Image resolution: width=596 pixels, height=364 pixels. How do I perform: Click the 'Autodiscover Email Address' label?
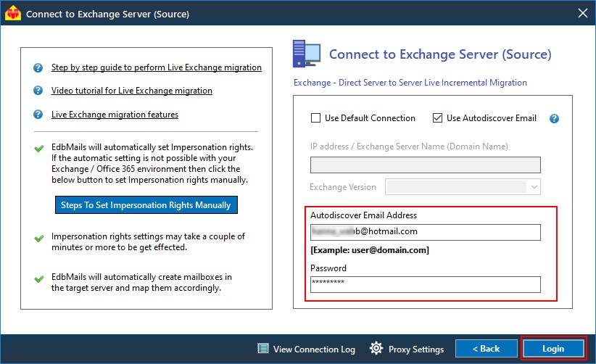click(363, 215)
